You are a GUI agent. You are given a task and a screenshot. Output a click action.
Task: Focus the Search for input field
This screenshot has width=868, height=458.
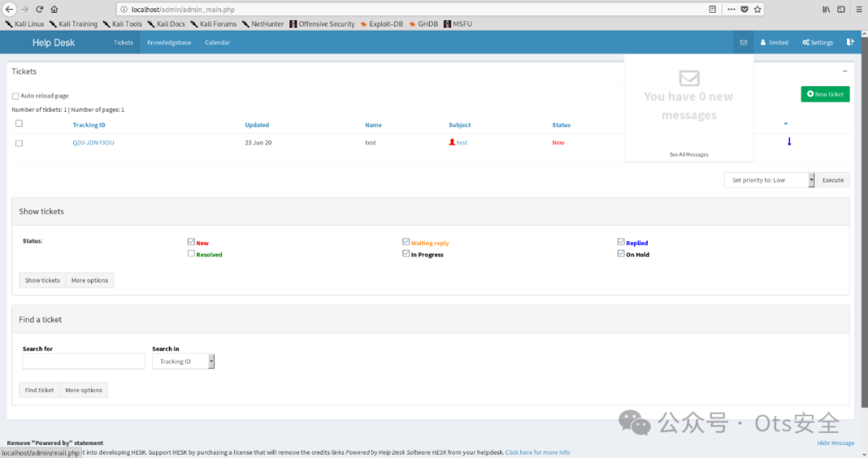[84, 362]
